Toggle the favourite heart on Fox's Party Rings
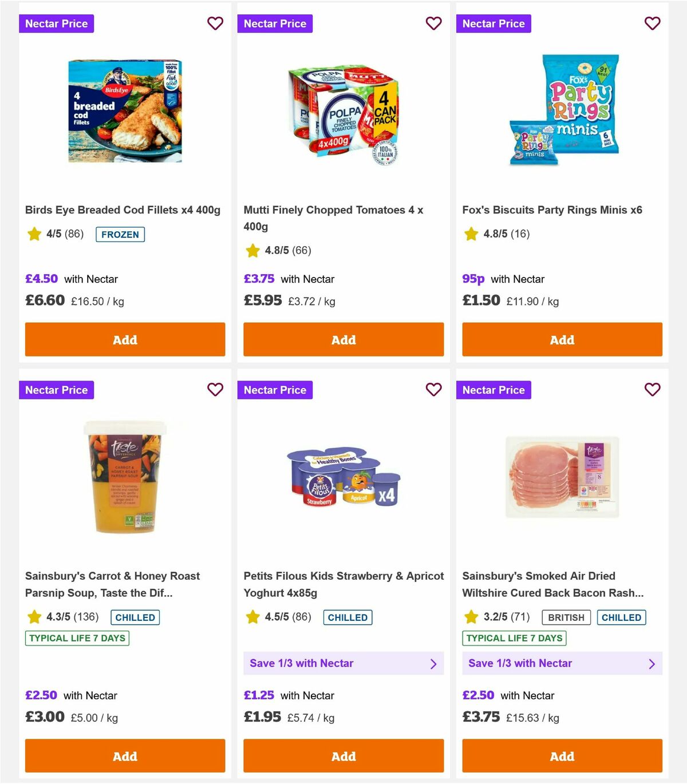The image size is (687, 784). point(652,23)
